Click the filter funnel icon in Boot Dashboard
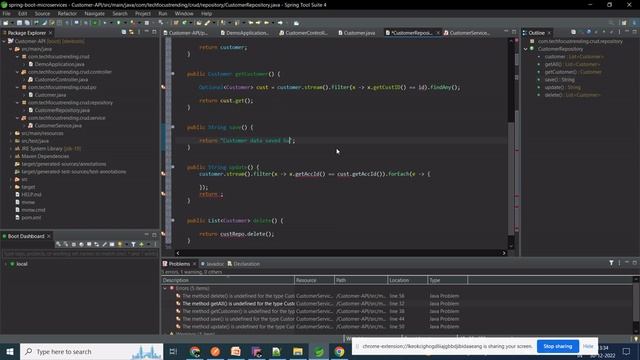The width and height of the screenshot is (640, 360). 133,244
